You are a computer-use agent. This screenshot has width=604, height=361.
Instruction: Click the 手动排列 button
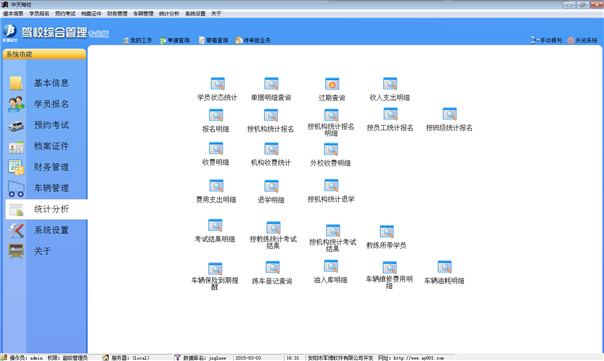pos(547,40)
